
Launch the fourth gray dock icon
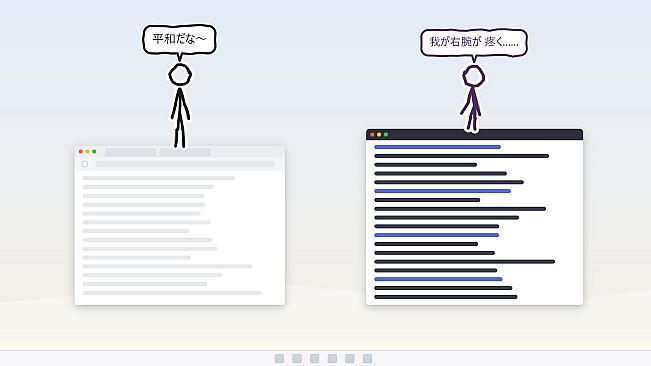332,359
